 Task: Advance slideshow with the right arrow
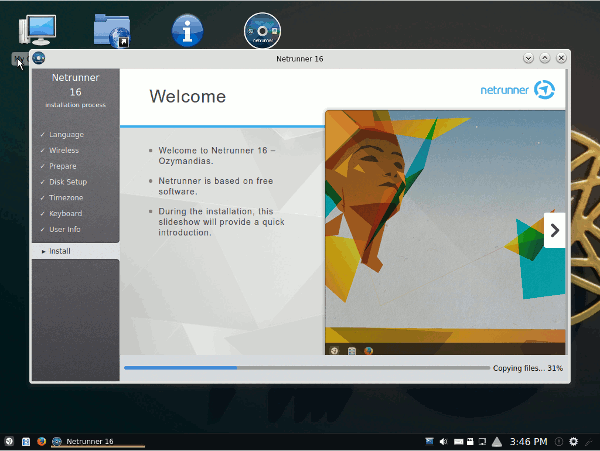[554, 230]
